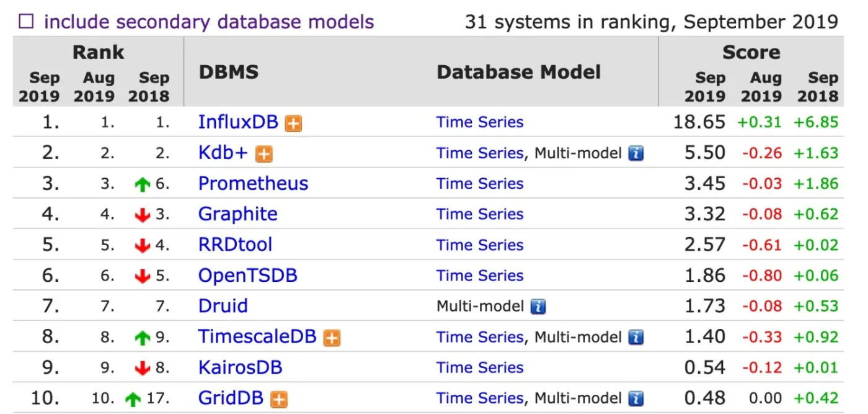The width and height of the screenshot is (868, 414).
Task: Click the orange plus icon beside GridDB
Action: pyautogui.click(x=279, y=399)
